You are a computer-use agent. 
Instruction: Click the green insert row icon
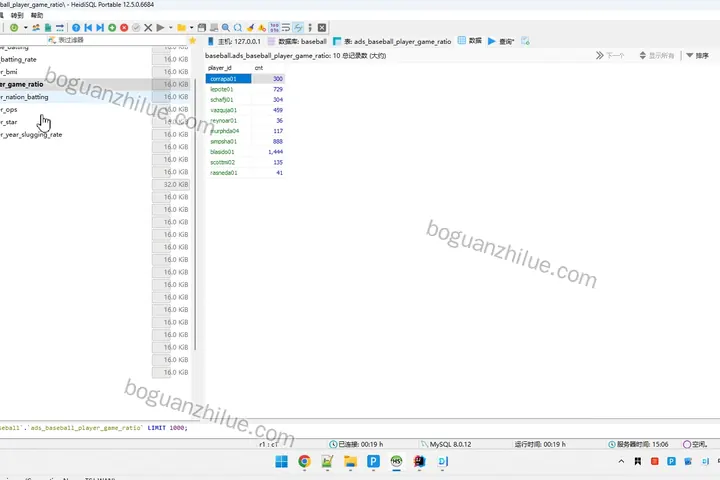point(112,28)
